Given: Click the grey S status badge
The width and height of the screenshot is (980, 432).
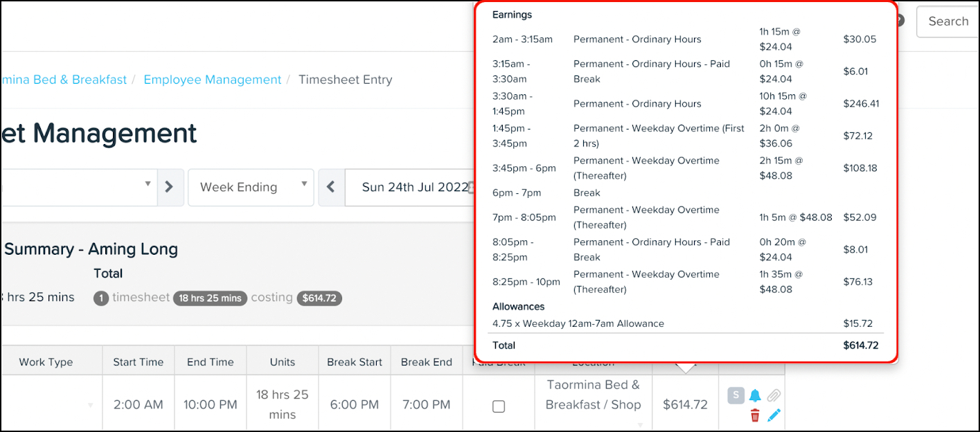Looking at the screenshot, I should pyautogui.click(x=736, y=395).
